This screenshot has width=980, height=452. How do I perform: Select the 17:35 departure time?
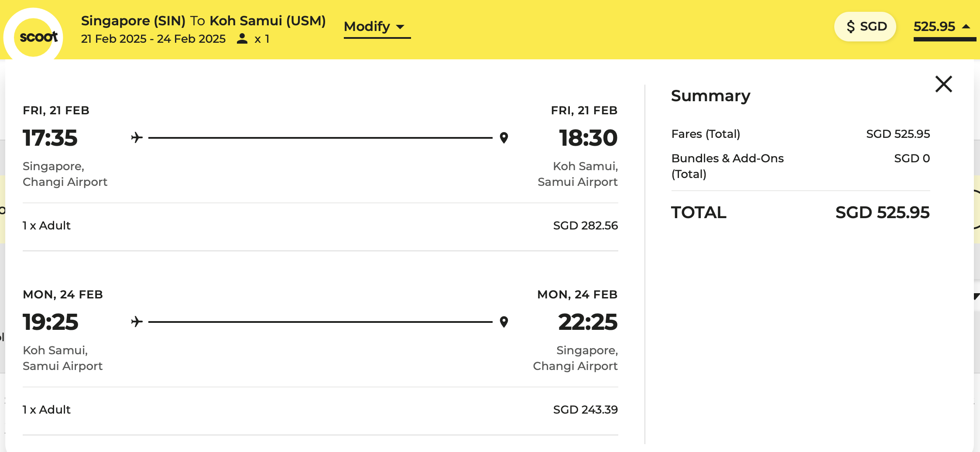tap(50, 138)
